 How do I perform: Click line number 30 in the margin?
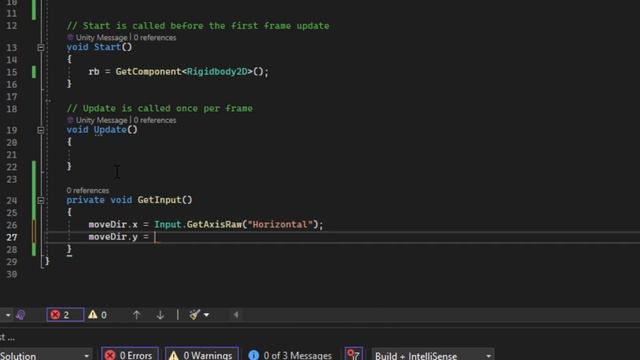(x=11, y=274)
